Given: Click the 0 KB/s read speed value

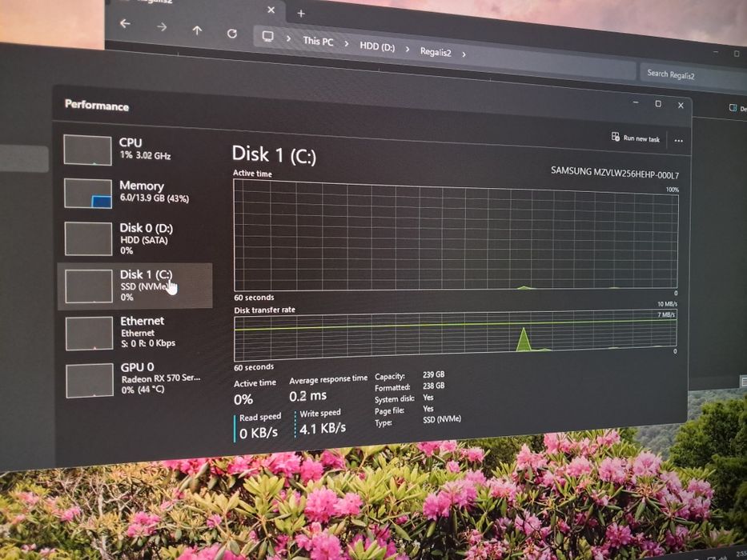Looking at the screenshot, I should [259, 433].
